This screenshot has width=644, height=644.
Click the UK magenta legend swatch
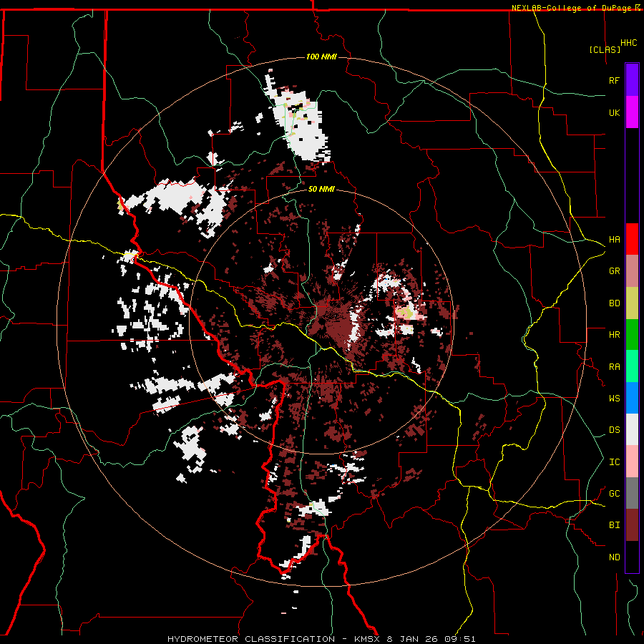[632, 112]
